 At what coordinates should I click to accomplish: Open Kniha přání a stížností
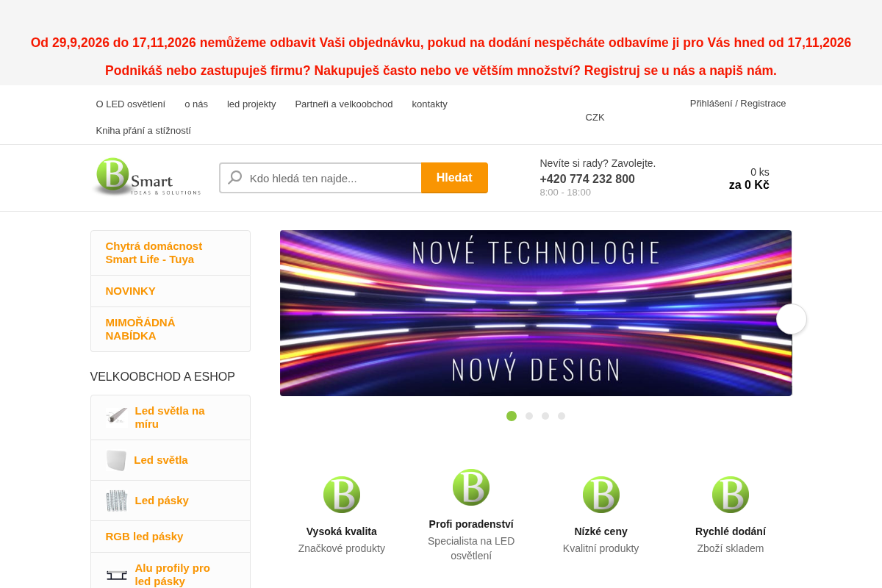[x=143, y=130]
